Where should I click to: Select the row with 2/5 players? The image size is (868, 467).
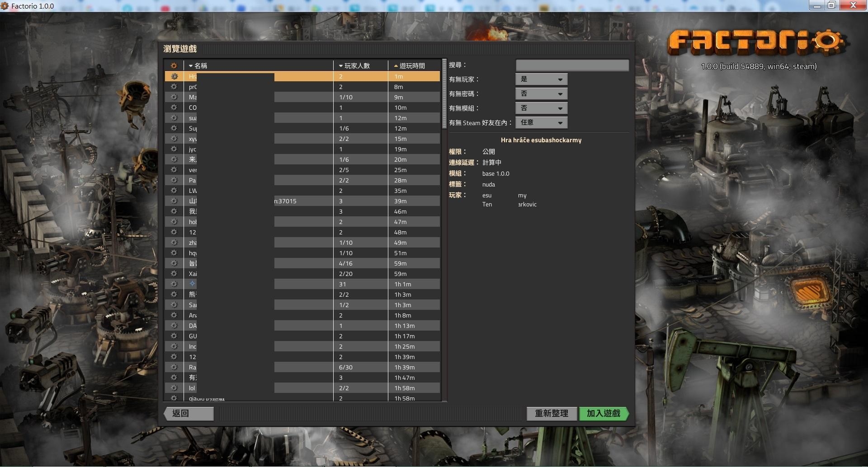click(x=302, y=170)
